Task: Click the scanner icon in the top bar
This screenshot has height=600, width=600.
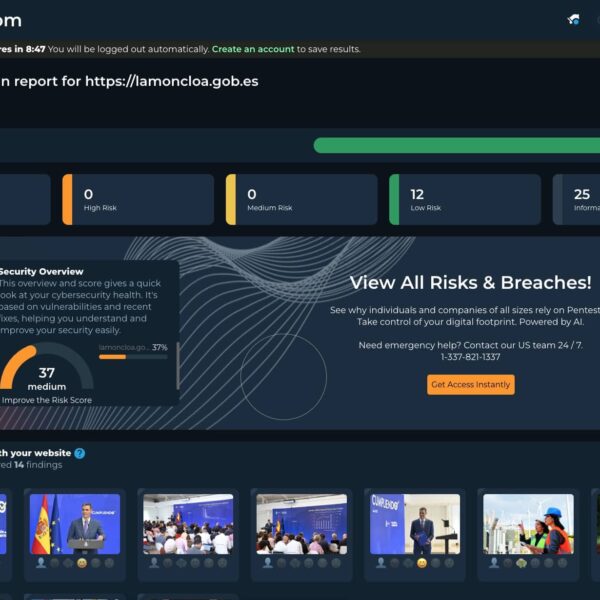Action: [x=573, y=20]
